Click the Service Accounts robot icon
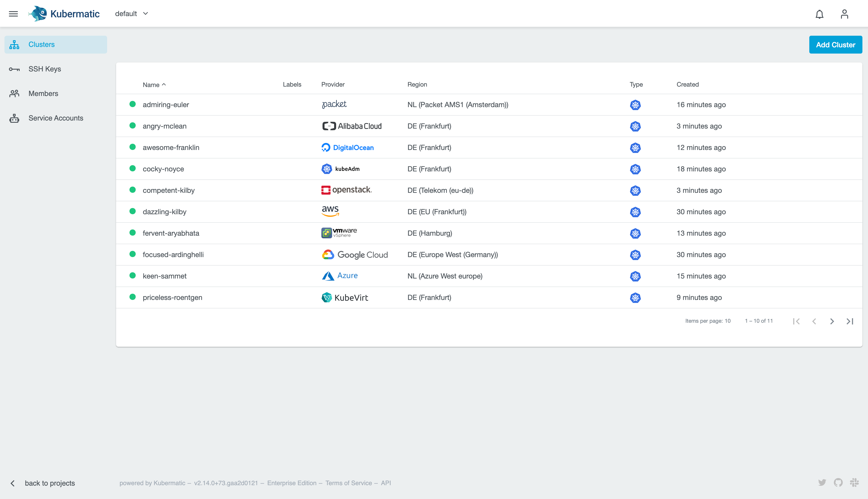The image size is (868, 499). tap(14, 118)
